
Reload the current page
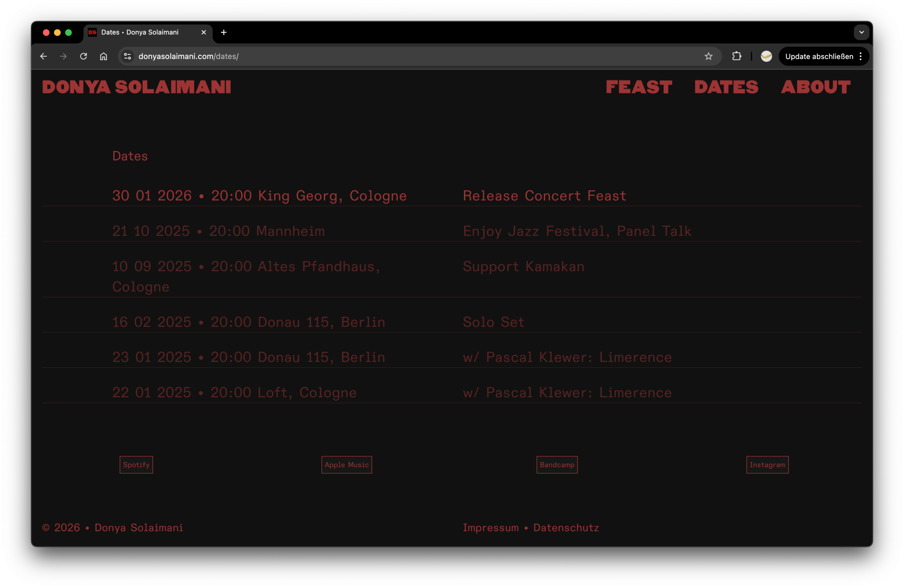click(x=83, y=56)
